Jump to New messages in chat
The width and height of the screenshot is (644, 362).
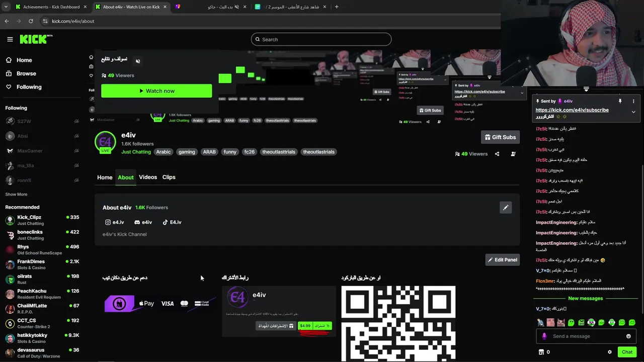tap(585, 299)
